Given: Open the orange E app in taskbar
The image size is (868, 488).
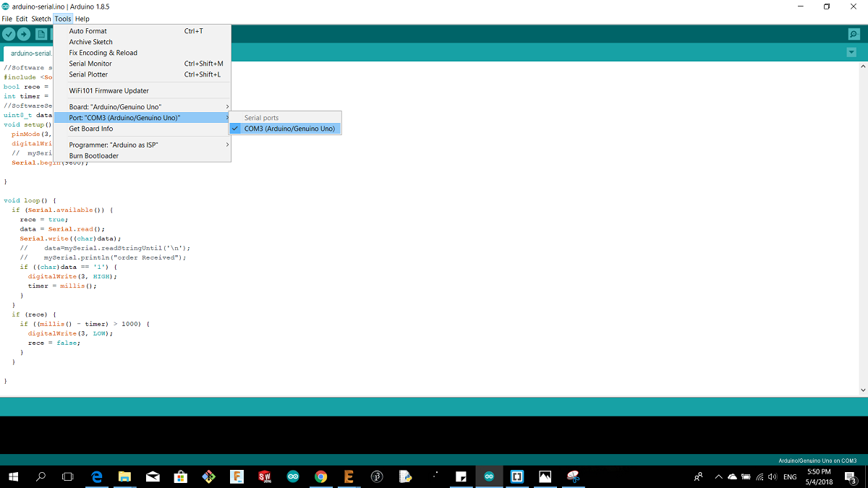Looking at the screenshot, I should 349,476.
